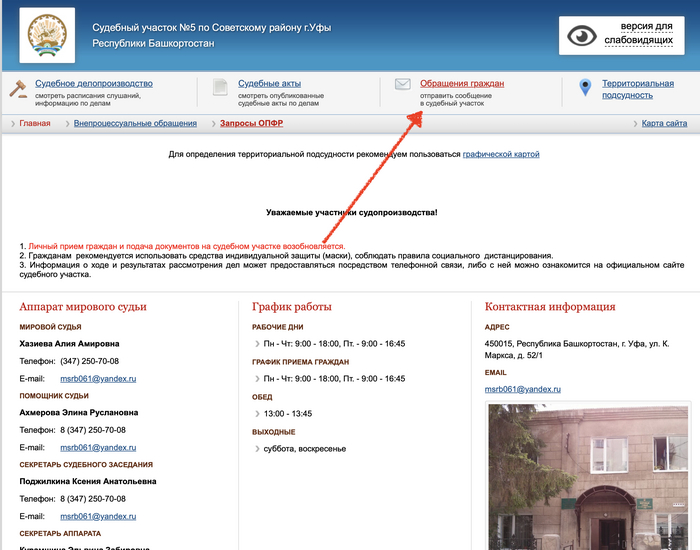Email the judge via msrb061@yandex.ru under Хазиева

98,379
